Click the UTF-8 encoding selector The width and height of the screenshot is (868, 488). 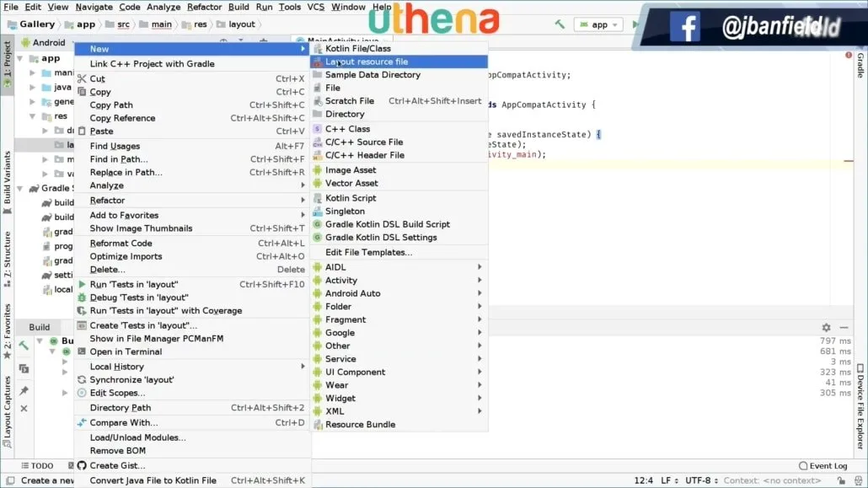coord(701,480)
